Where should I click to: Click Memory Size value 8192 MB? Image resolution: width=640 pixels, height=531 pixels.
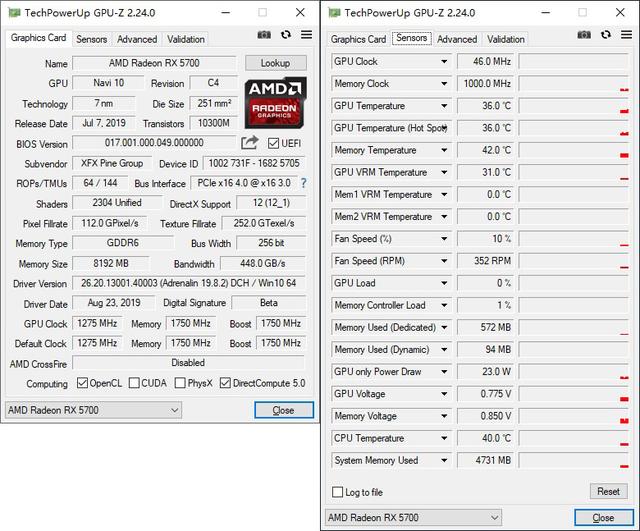pyautogui.click(x=111, y=263)
